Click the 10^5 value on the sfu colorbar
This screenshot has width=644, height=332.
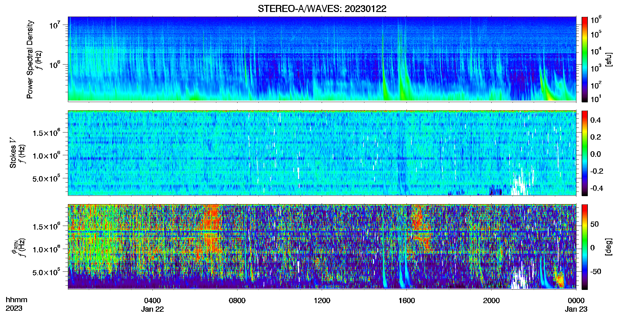[x=596, y=34]
